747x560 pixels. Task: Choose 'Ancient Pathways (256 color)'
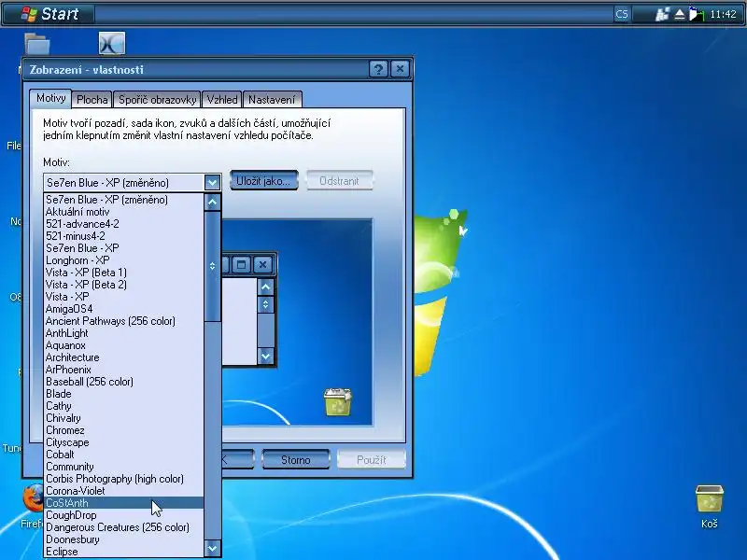(x=124, y=321)
